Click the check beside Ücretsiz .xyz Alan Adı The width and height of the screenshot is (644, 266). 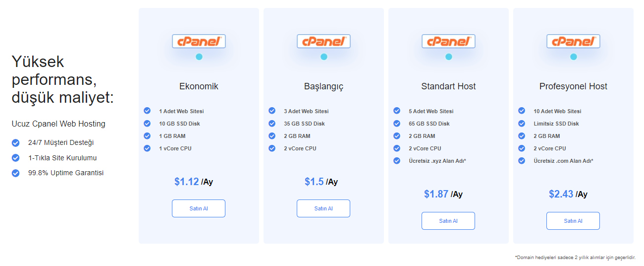(x=397, y=161)
